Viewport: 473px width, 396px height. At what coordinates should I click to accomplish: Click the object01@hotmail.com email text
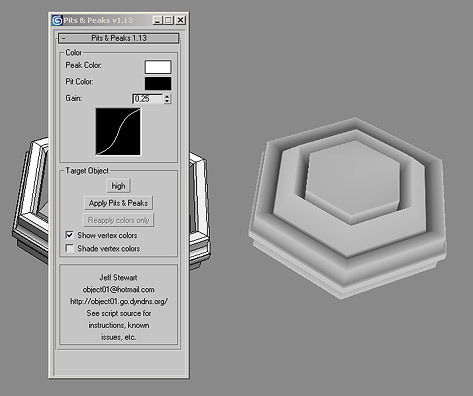(x=118, y=289)
